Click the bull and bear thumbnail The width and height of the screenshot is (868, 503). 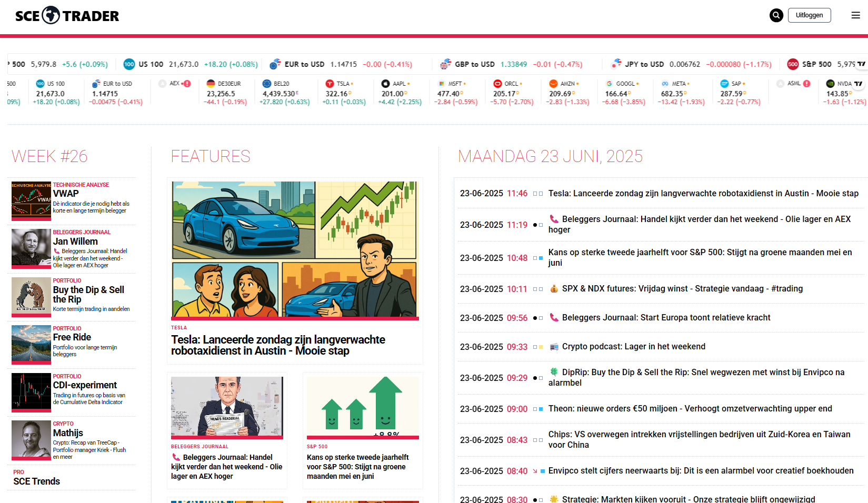(x=31, y=297)
